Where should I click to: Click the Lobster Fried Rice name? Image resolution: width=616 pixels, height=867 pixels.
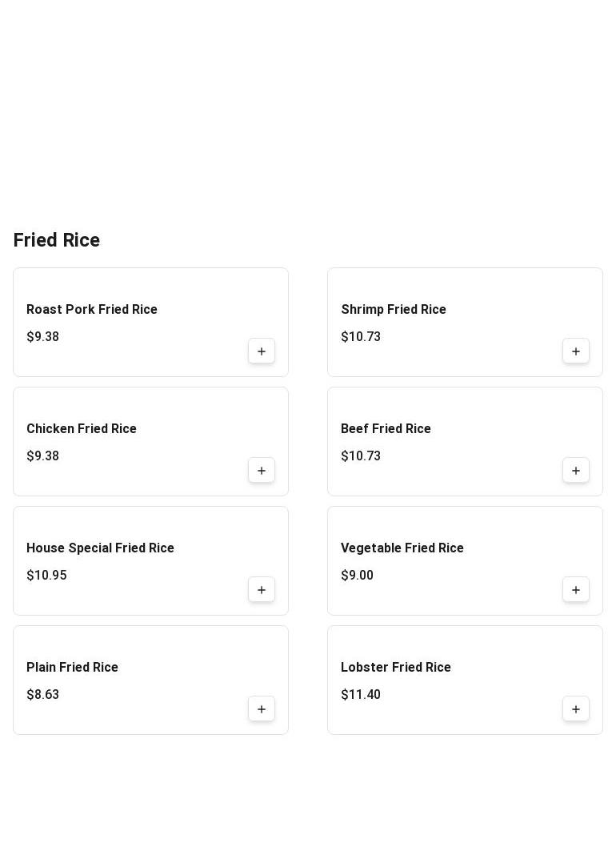(396, 668)
